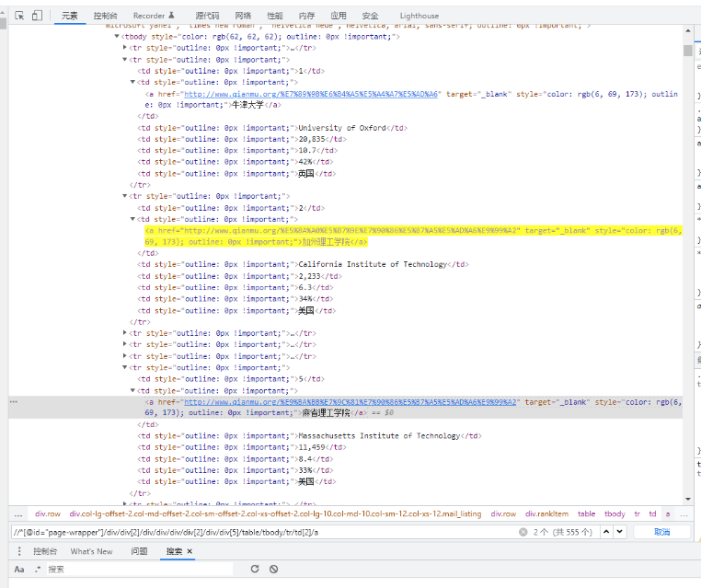Screen dimensions: 701x588
Task: Open the Lighthouse tab
Action: coord(419,16)
